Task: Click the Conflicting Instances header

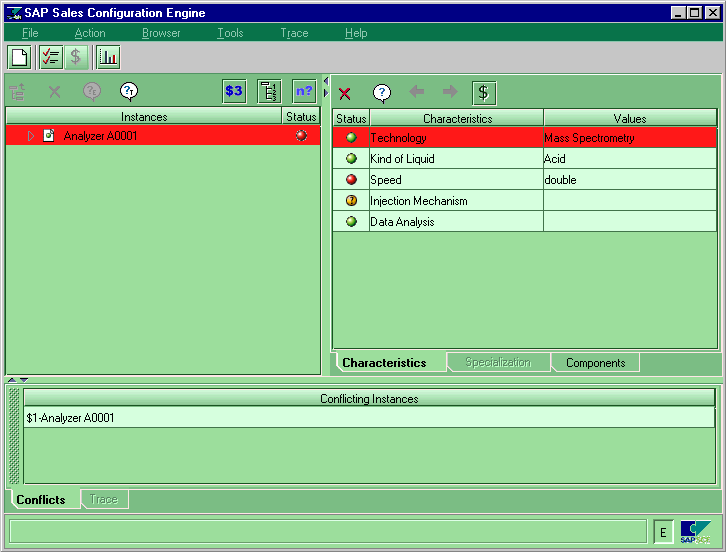Action: [x=369, y=399]
